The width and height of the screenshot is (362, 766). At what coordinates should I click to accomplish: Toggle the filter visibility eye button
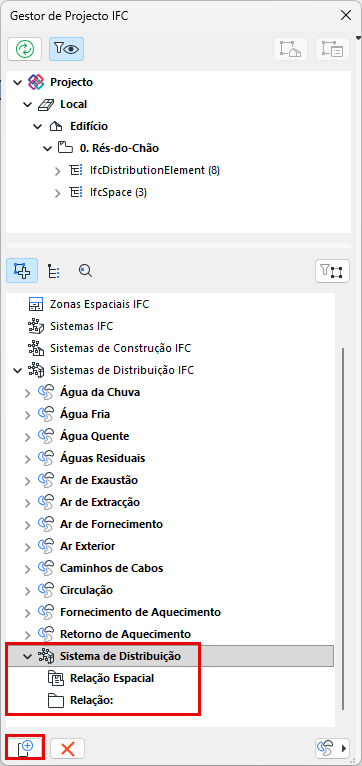(x=66, y=49)
